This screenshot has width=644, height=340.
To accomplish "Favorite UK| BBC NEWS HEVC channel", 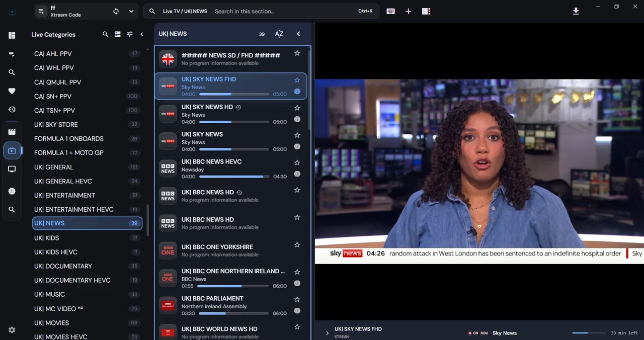I will click(x=297, y=162).
